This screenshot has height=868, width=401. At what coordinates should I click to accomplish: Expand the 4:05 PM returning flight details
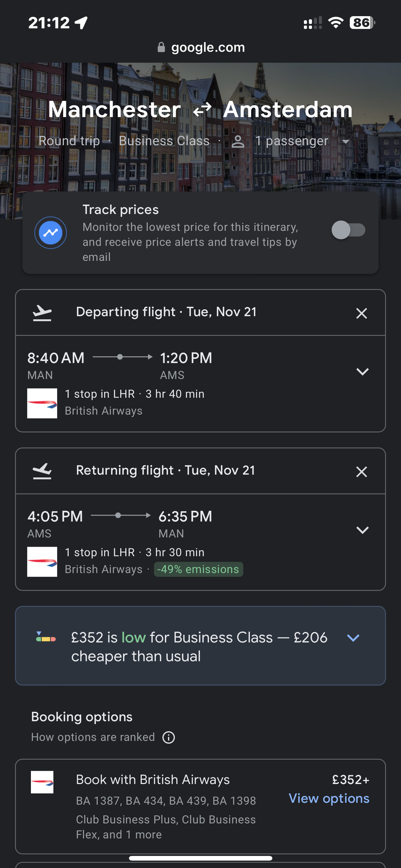click(x=362, y=530)
